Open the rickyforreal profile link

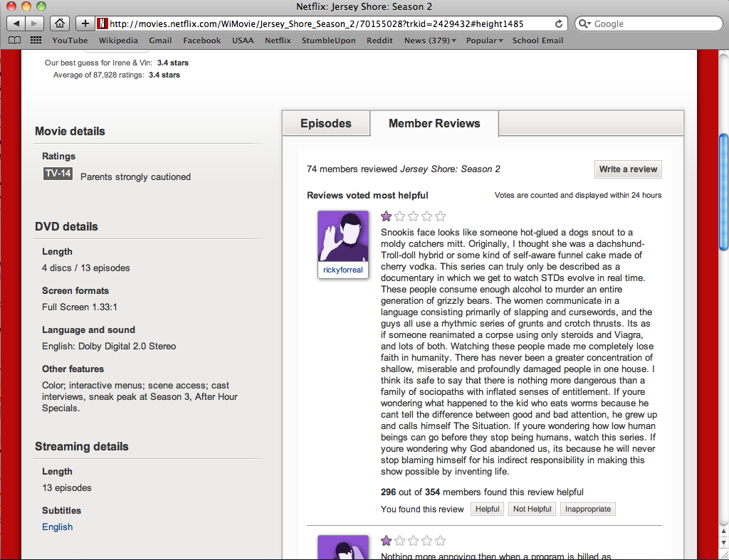click(343, 270)
